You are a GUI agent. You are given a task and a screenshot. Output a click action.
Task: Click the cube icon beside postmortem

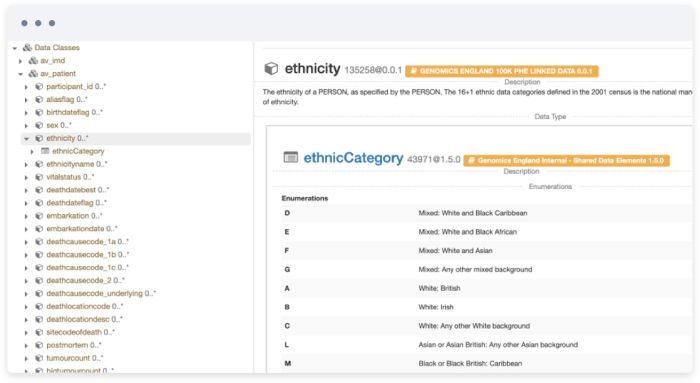(x=39, y=345)
